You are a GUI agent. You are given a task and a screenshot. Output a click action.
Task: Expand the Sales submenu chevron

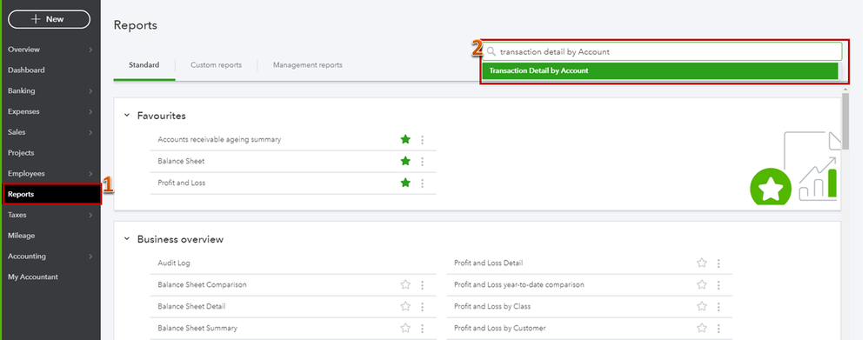point(90,133)
